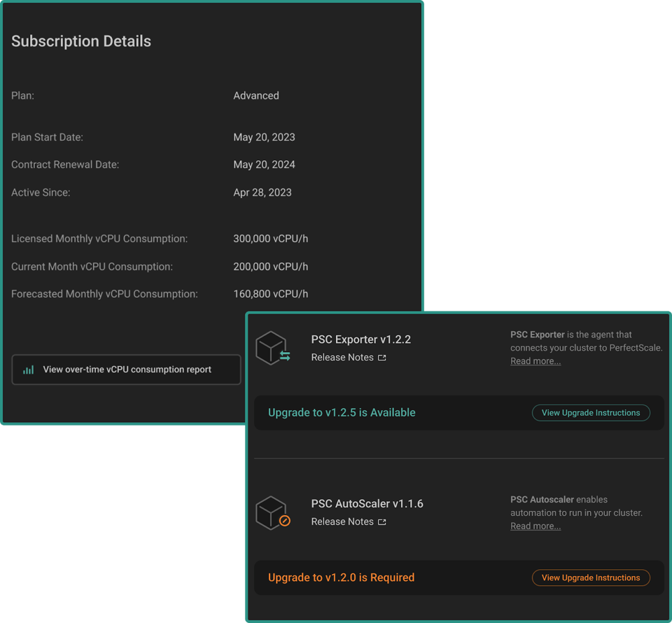Image resolution: width=672 pixels, height=623 pixels.
Task: Click the Current Month vCPU Consumption label
Action: tap(92, 267)
